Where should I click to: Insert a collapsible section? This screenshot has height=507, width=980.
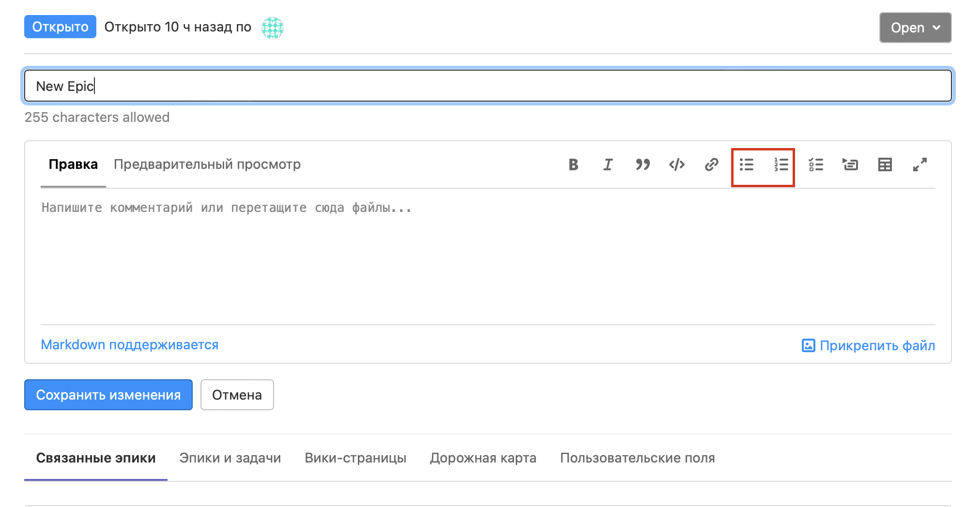point(850,165)
